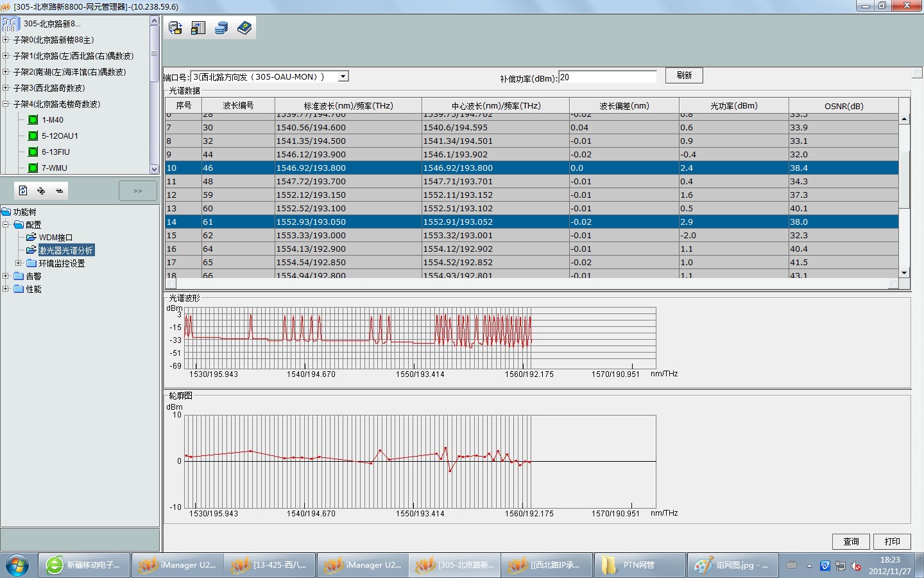Select the 激光器光谱分析 tree node
This screenshot has width=924, height=578.
(x=66, y=250)
